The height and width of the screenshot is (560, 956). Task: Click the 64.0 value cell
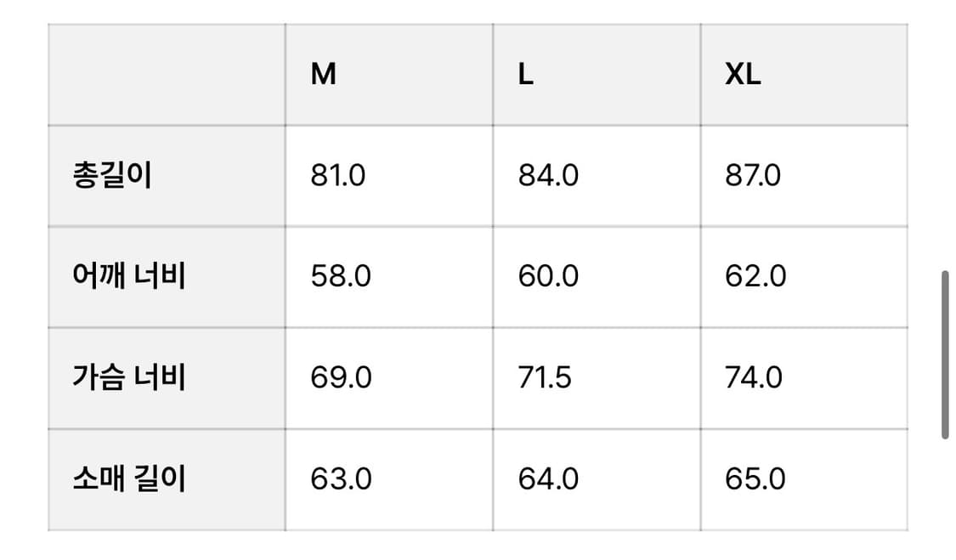pyautogui.click(x=548, y=479)
